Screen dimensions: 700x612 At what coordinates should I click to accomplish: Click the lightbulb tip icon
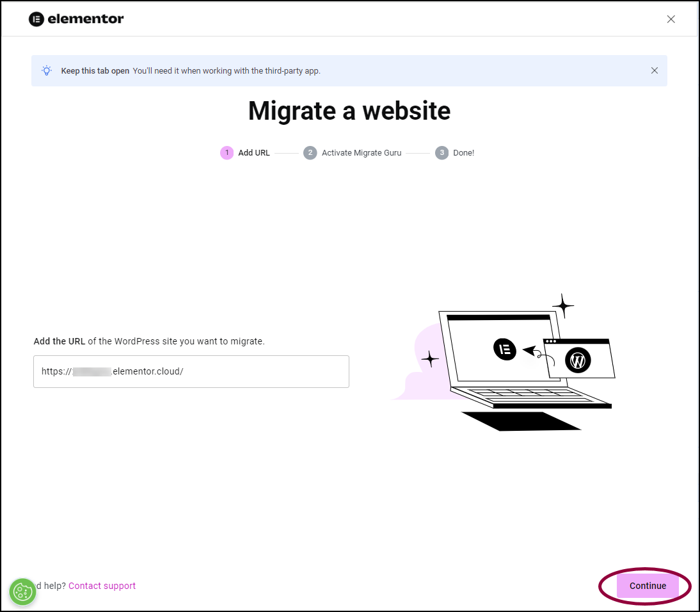pyautogui.click(x=47, y=70)
